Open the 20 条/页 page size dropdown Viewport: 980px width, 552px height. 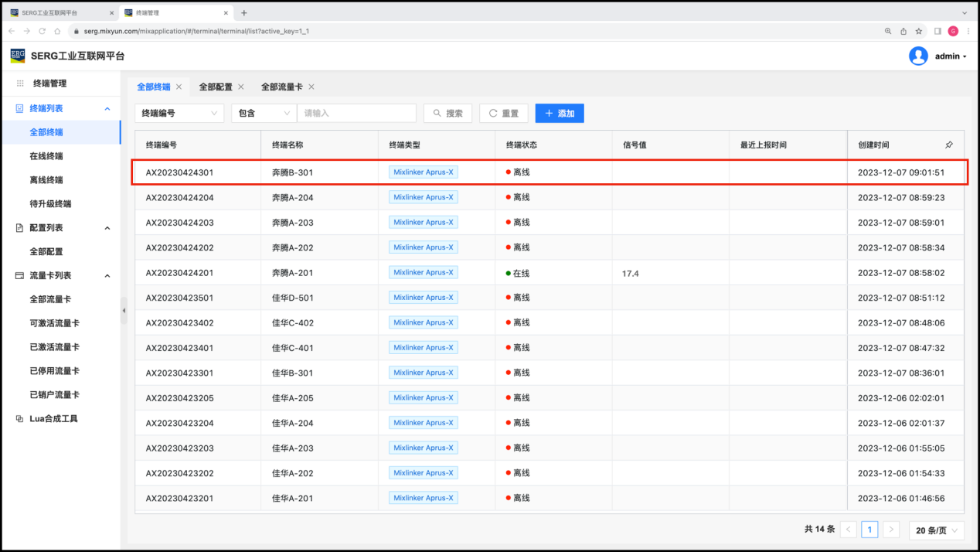tap(936, 530)
